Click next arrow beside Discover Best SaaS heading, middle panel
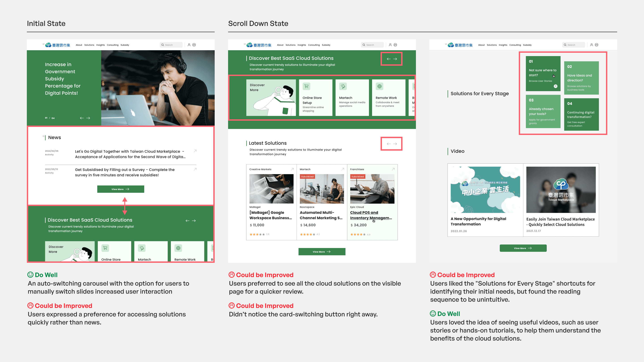Image resolution: width=644 pixels, height=362 pixels. (x=395, y=59)
